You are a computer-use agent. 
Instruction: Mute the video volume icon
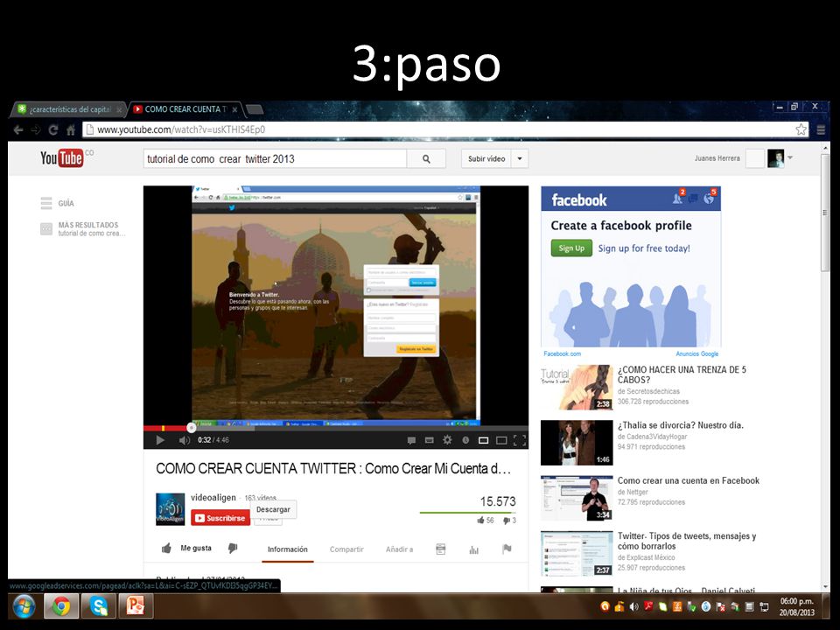(x=184, y=440)
